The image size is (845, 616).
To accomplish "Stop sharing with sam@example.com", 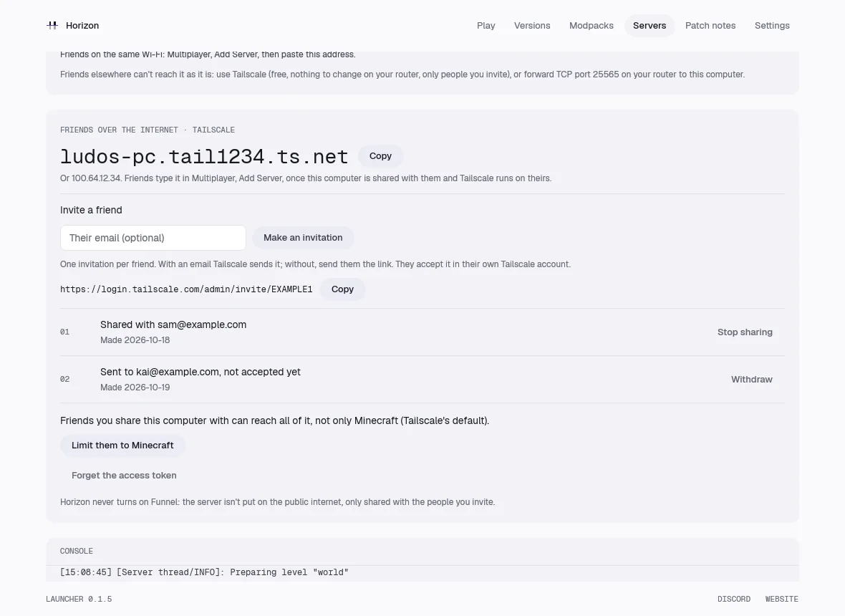I will tap(745, 332).
